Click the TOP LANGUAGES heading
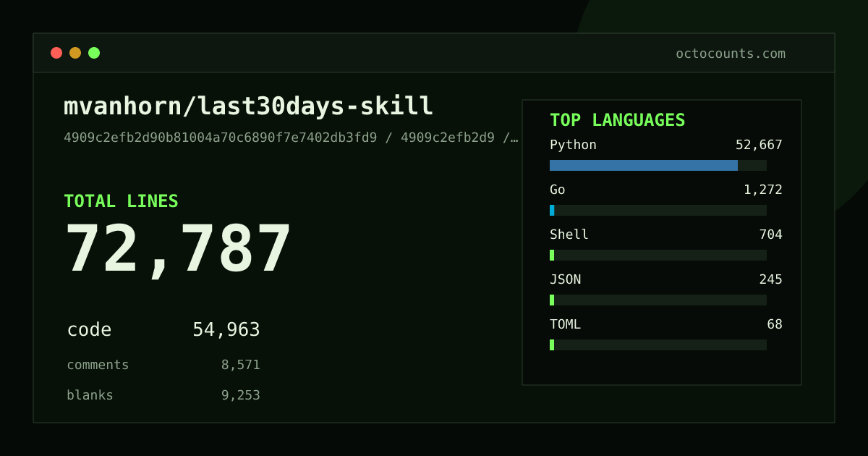868x456 pixels. [x=617, y=120]
